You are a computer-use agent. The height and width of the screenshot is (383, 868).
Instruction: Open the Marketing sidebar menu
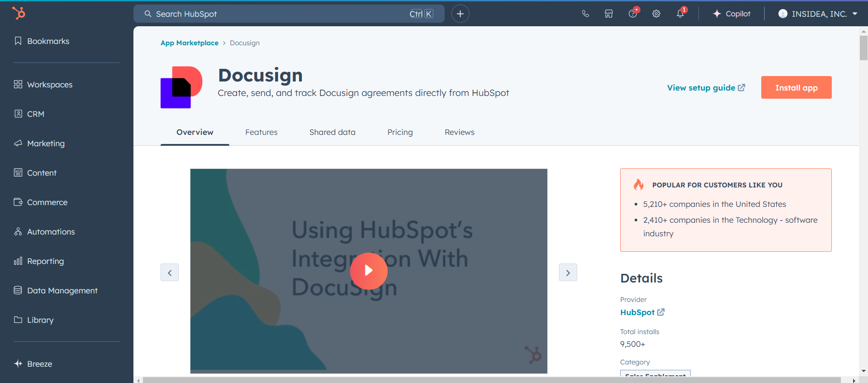(40, 144)
